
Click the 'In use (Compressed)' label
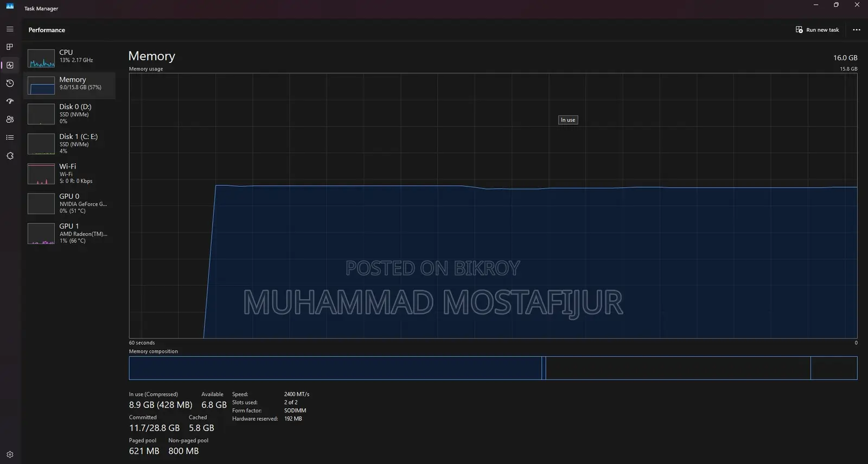tap(154, 394)
